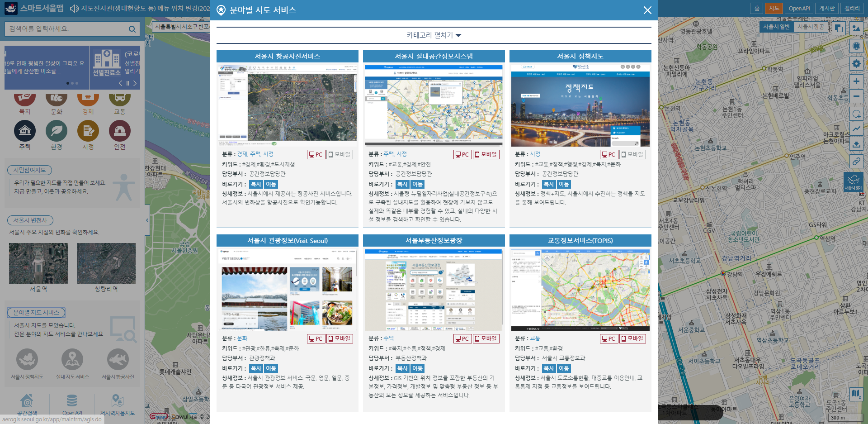Click the link share icon on map toolbar
This screenshot has height=424, width=868.
click(x=856, y=161)
